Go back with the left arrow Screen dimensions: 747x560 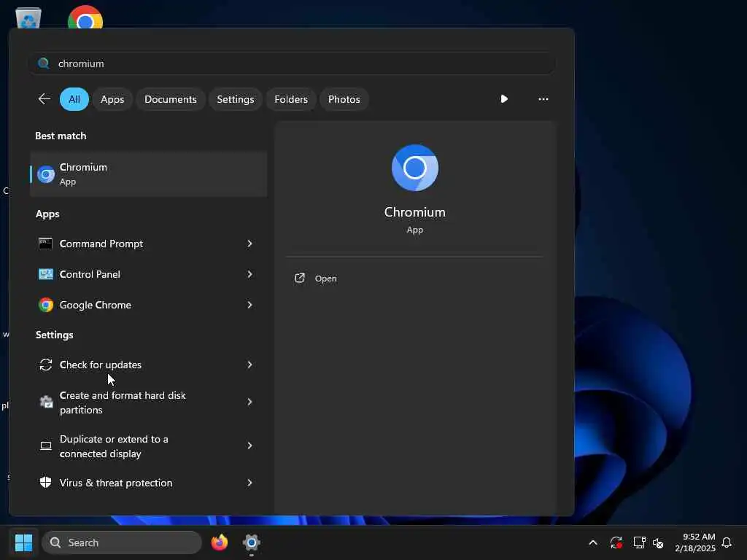point(44,99)
